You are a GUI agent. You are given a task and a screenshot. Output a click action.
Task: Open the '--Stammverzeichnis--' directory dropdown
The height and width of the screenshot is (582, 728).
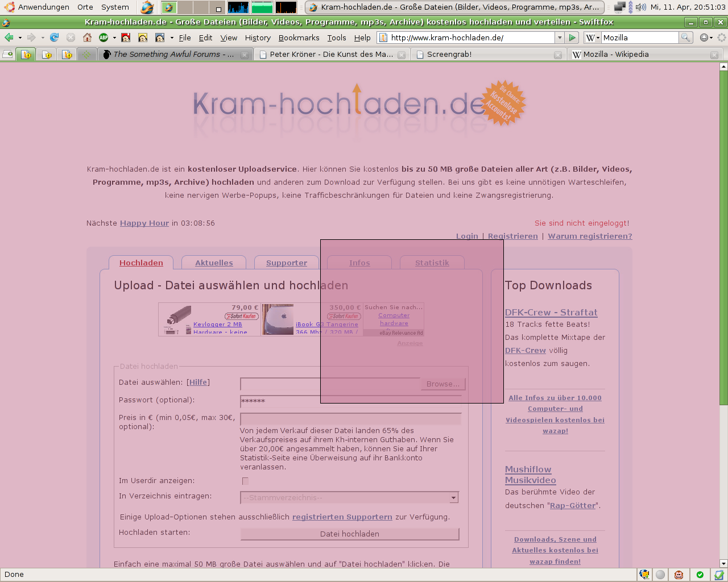tap(349, 498)
